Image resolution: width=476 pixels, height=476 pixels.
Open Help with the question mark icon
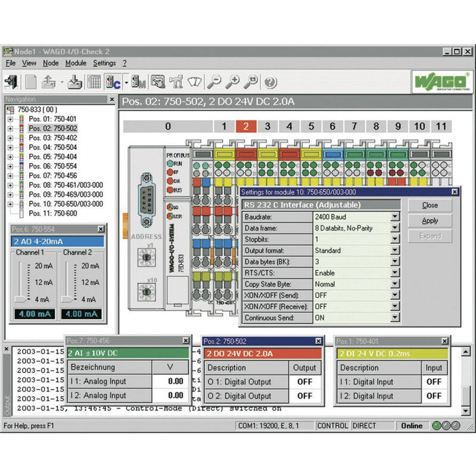point(271,82)
